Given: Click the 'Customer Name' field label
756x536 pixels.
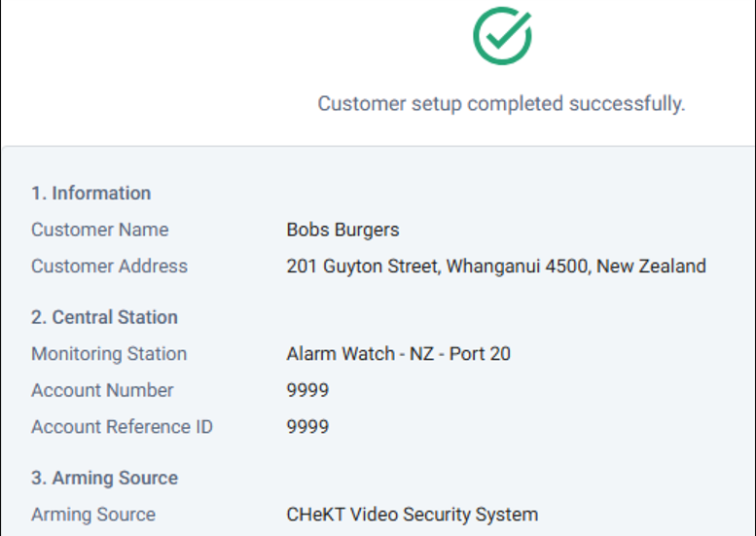Looking at the screenshot, I should [99, 230].
